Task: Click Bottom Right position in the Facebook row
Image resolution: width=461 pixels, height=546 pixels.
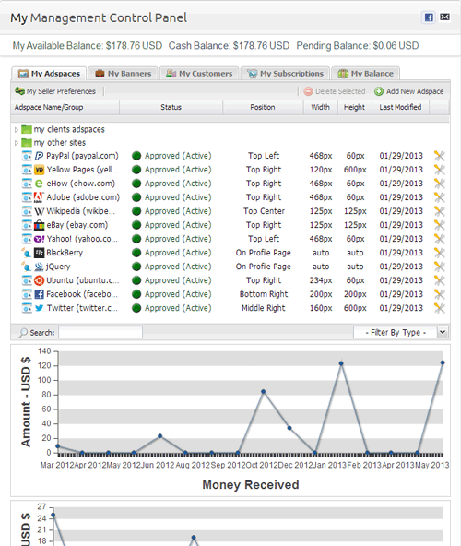Action: (x=264, y=294)
